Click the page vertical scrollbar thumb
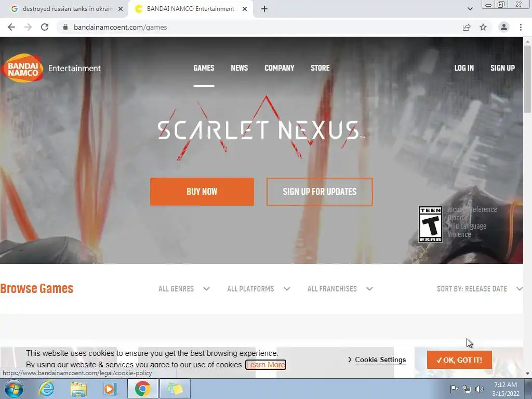The image size is (532, 399). coord(528,78)
